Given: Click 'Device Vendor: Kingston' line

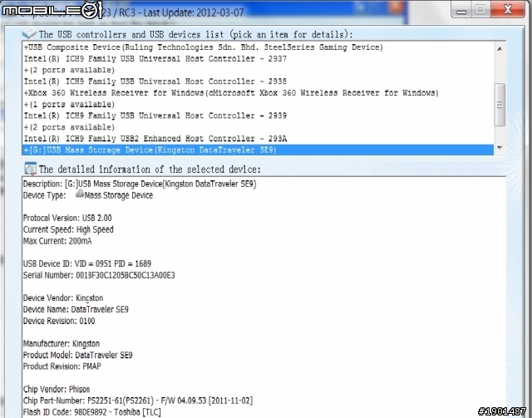Looking at the screenshot, I should [x=63, y=298].
